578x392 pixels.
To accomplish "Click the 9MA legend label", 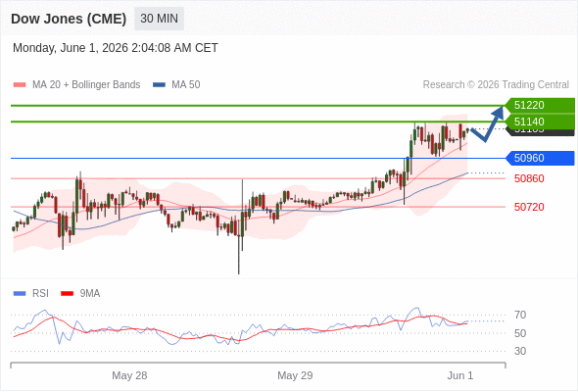I will point(90,294).
